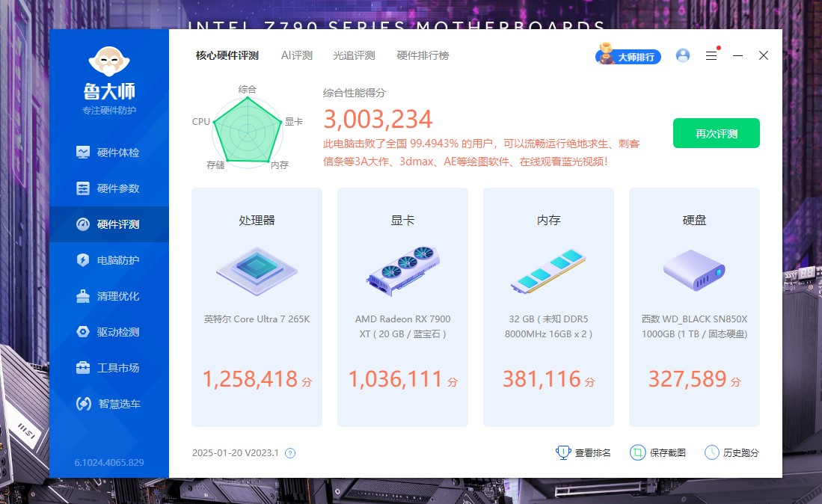The width and height of the screenshot is (822, 504).
Task: Click the 显卡 graphics card icon
Action: (x=402, y=271)
